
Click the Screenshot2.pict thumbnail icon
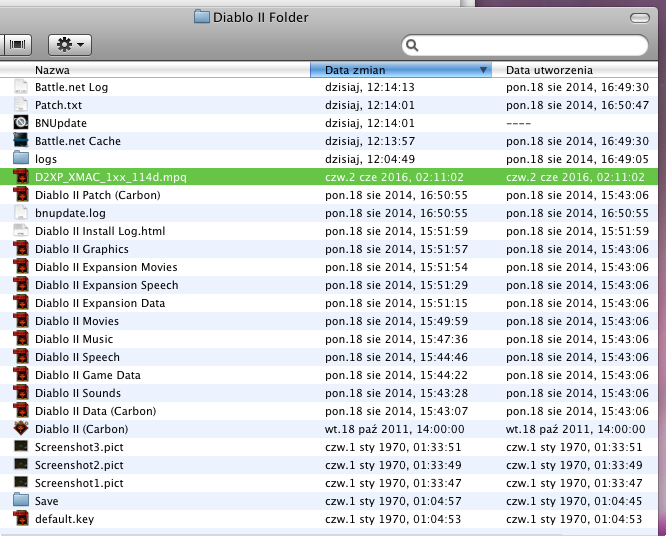pos(21,465)
